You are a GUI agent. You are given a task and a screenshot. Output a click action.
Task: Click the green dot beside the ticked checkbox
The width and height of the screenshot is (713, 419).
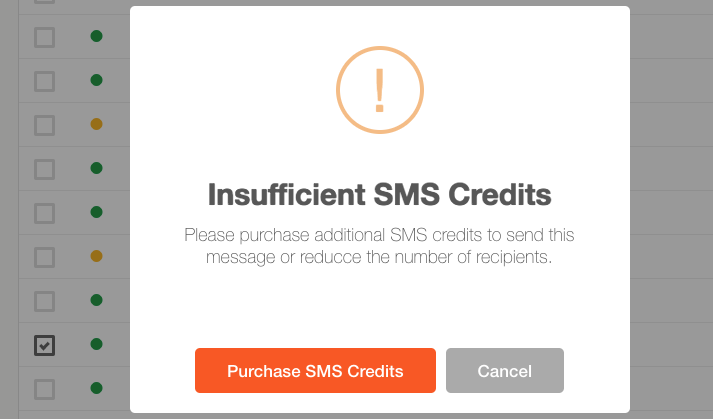pyautogui.click(x=96, y=344)
